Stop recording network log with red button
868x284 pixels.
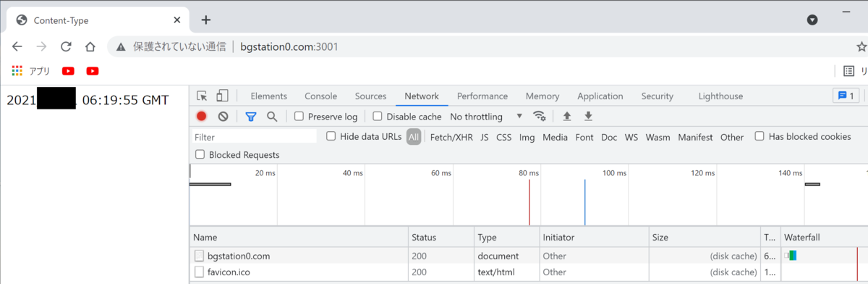pyautogui.click(x=202, y=116)
